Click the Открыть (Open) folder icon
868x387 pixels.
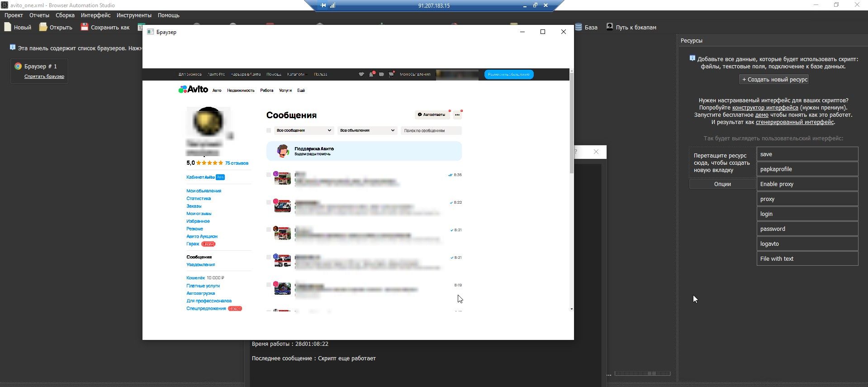43,27
